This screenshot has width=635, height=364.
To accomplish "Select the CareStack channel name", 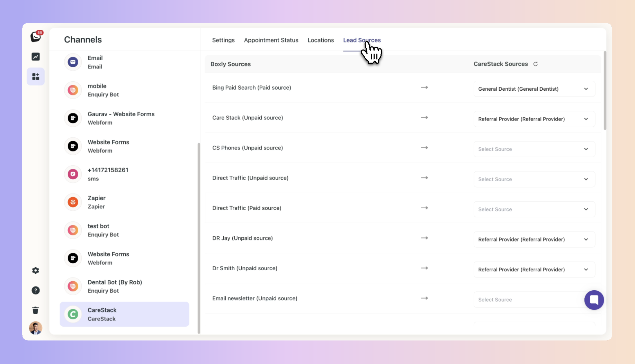I will pyautogui.click(x=102, y=310).
